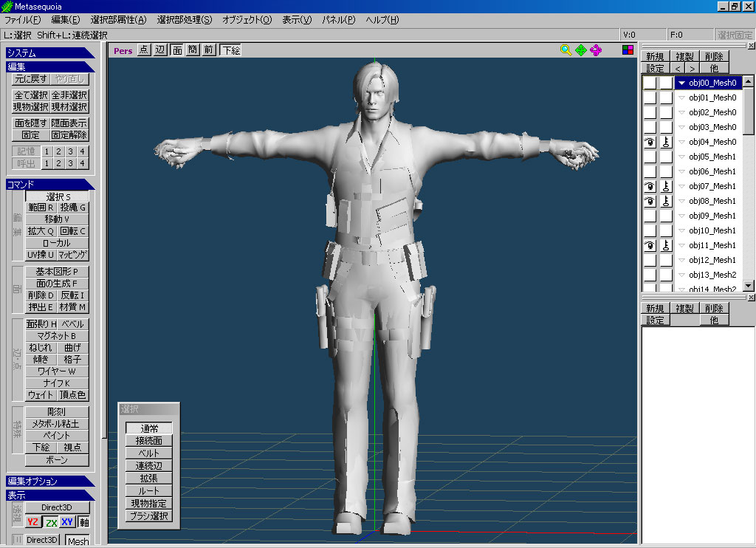Select the obj12_Mesh1 object row
Screen dimensions: 756x548
click(x=693, y=260)
